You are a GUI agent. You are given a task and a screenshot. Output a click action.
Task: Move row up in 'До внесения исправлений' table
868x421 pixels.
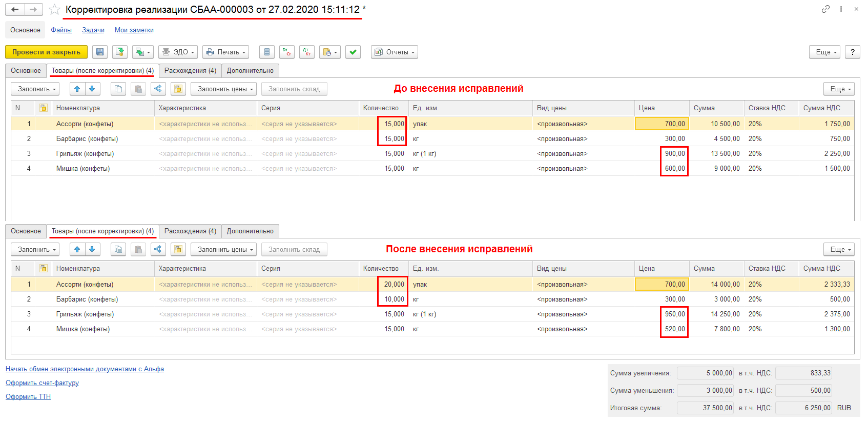tap(77, 89)
